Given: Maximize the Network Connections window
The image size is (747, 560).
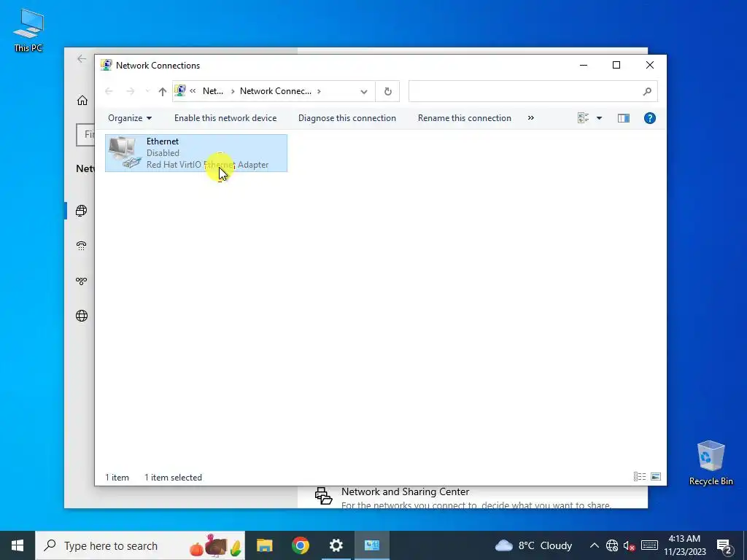Looking at the screenshot, I should tap(616, 65).
